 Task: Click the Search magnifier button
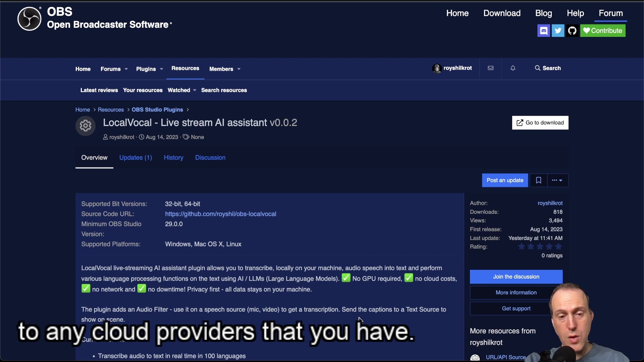coord(548,68)
